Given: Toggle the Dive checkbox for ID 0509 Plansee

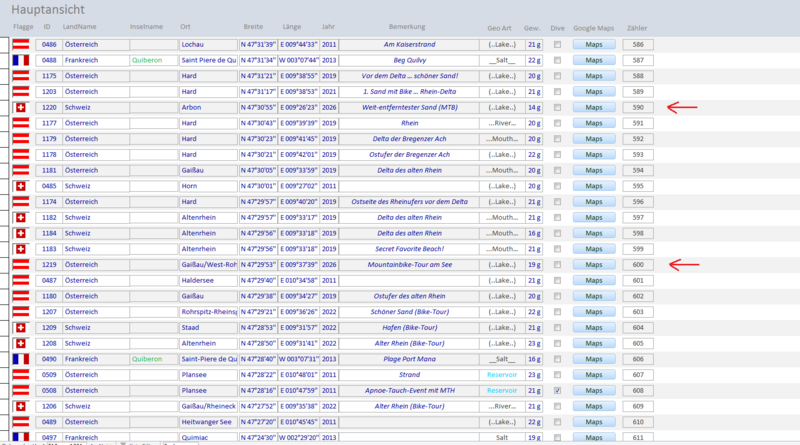Looking at the screenshot, I should 558,375.
